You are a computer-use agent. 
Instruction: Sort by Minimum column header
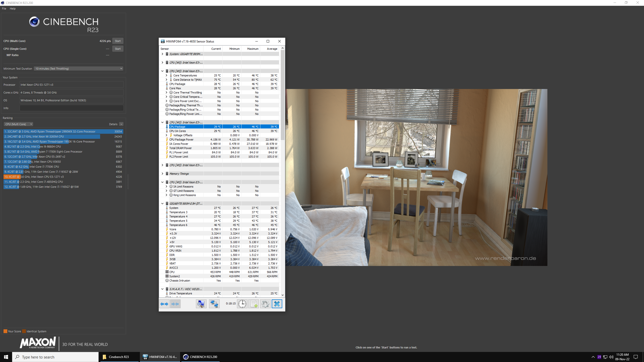[x=231, y=49]
